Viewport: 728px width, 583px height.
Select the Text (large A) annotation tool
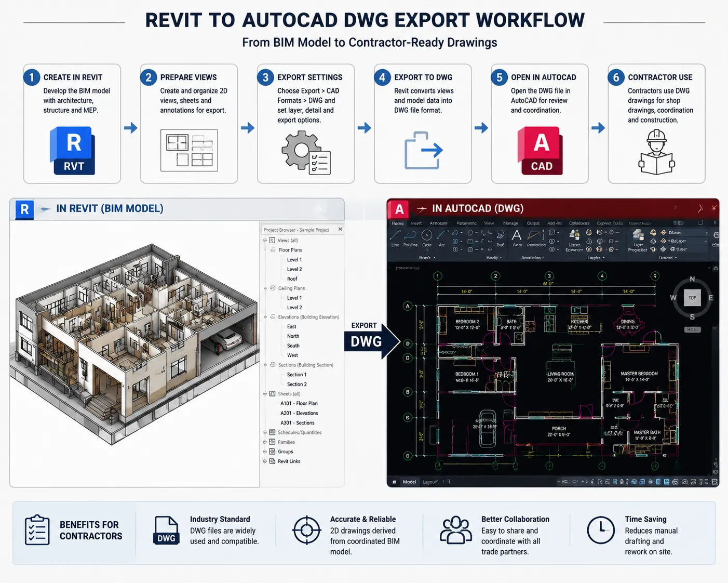517,238
